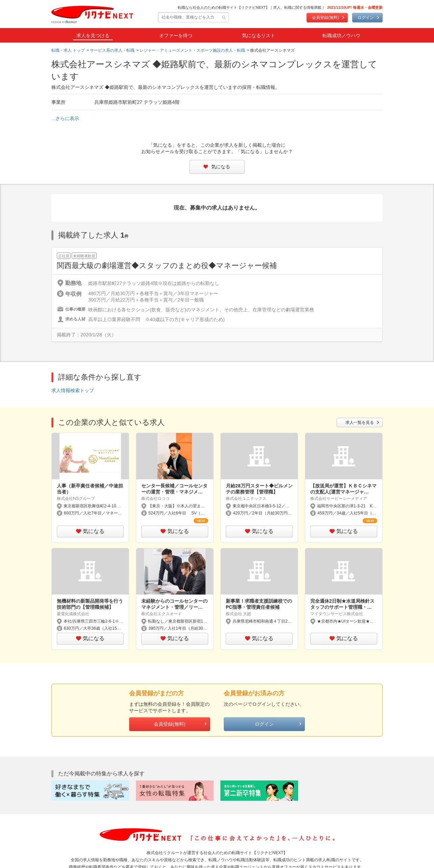Image resolution: width=434 pixels, height=868 pixels.
Task: Open 人事（新卒責任者候補 job title
Action: pos(90,489)
